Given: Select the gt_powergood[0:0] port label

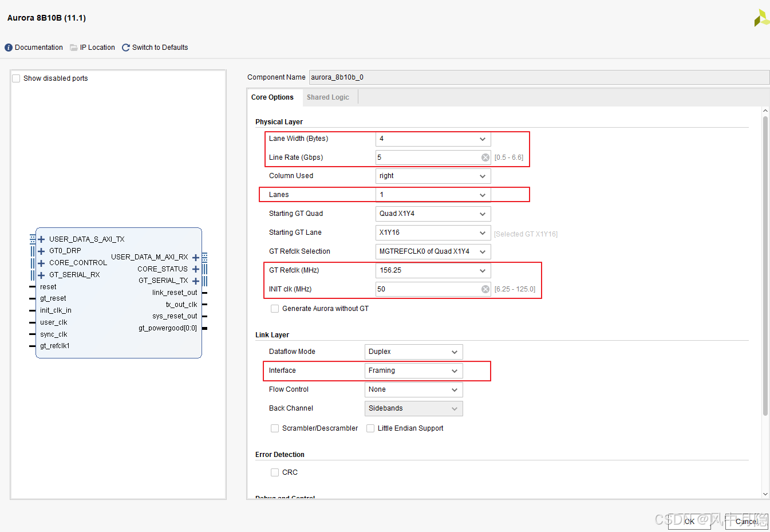Looking at the screenshot, I should click(x=168, y=328).
